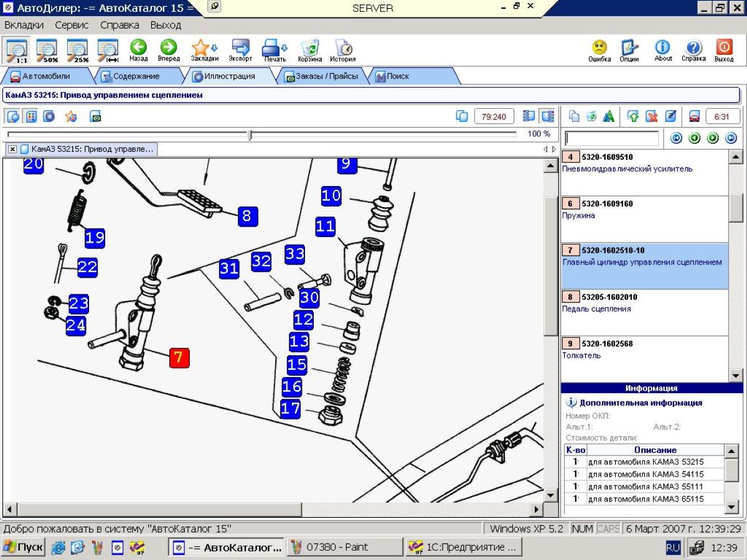The height and width of the screenshot is (560, 747).
Task: Toggle the magnifier mode button in illustration toolbar
Action: (x=13, y=116)
